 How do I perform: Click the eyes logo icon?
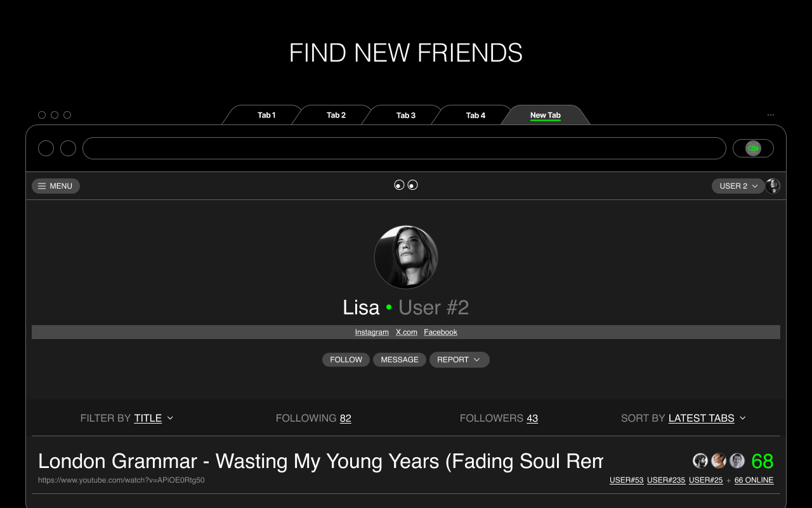click(x=406, y=185)
